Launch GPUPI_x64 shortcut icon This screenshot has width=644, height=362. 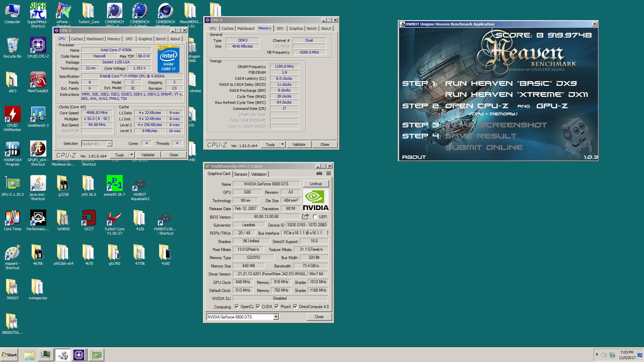point(38,153)
